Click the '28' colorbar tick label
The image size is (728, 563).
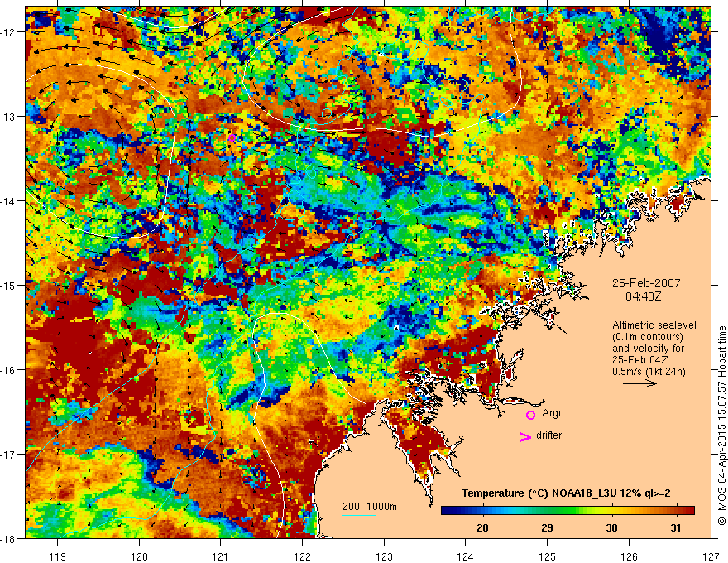(x=482, y=527)
